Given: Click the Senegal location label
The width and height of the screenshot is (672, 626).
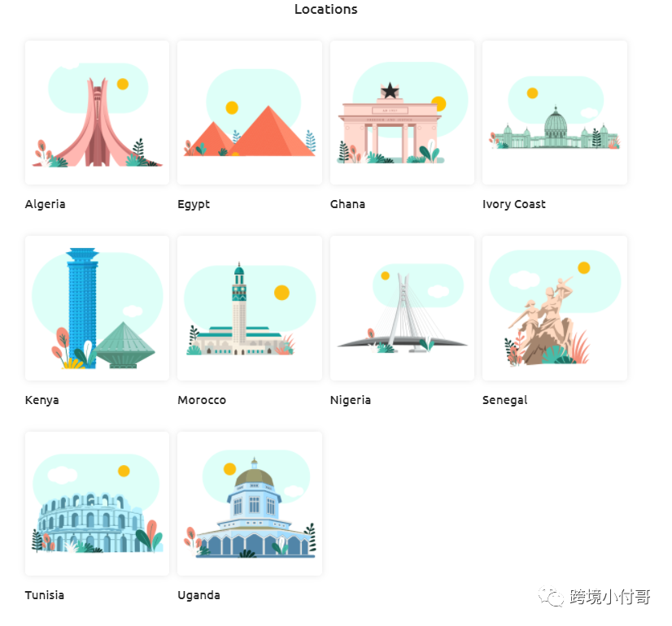Looking at the screenshot, I should 505,400.
